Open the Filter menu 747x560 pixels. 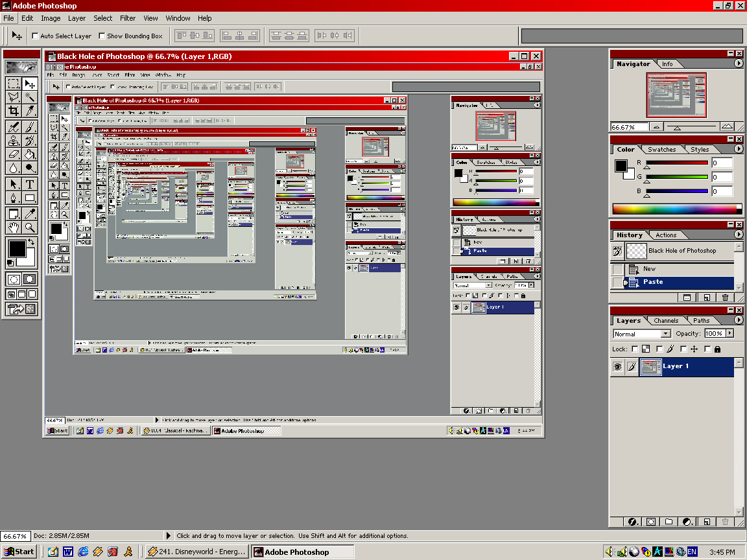tap(127, 18)
